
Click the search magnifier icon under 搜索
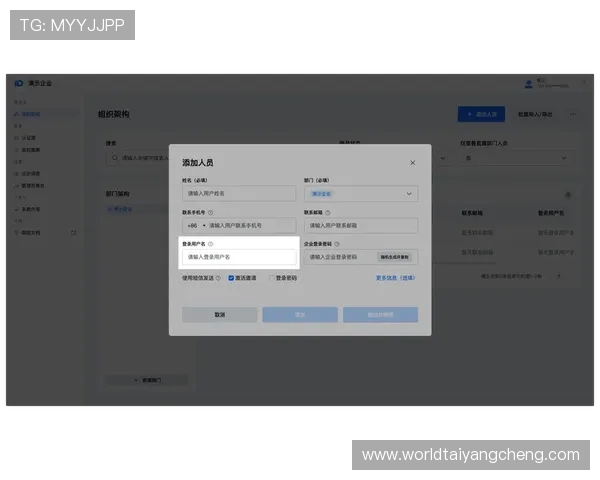pyautogui.click(x=114, y=157)
